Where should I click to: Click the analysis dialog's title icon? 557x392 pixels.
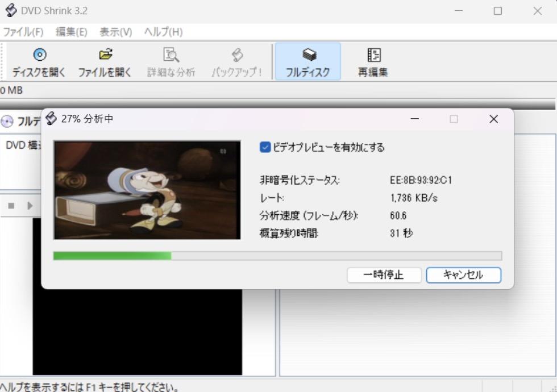click(x=51, y=119)
